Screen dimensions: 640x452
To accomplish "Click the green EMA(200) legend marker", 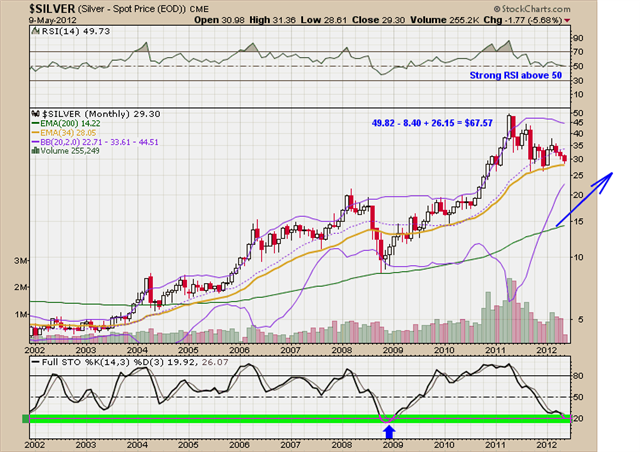I will tap(35, 126).
